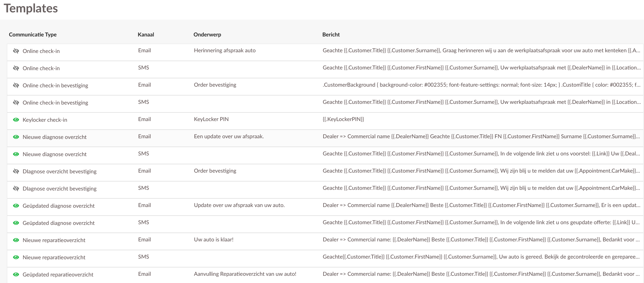644x283 pixels.
Task: Open the 'Uw auto is klaar!' template
Action: tap(214, 240)
